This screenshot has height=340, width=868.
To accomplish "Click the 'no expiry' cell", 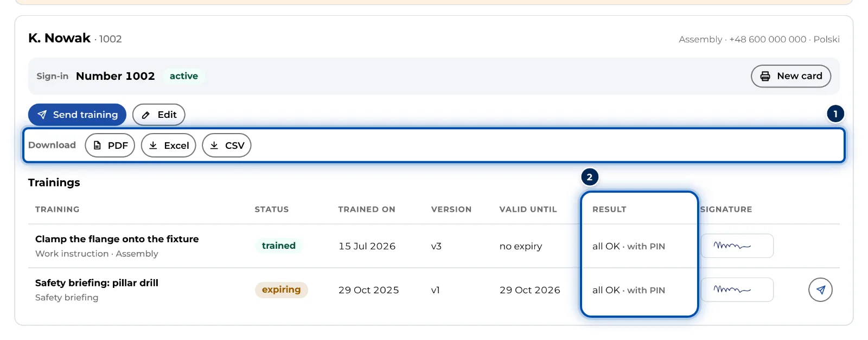I will (x=521, y=246).
